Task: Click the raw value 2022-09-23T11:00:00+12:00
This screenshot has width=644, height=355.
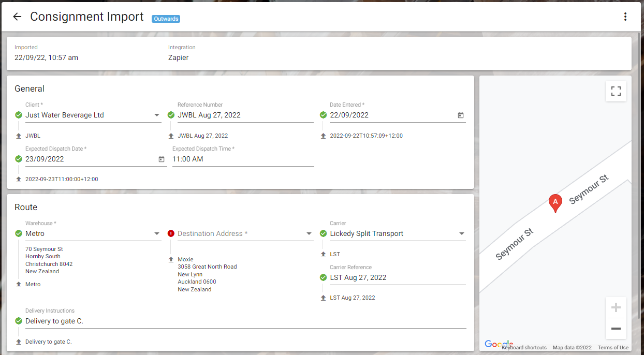Action: click(62, 180)
